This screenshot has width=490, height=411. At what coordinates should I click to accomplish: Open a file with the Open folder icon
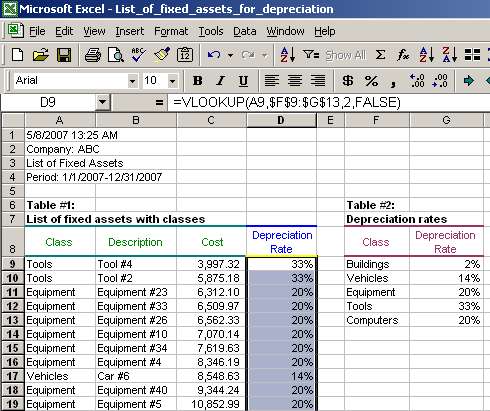pyautogui.click(x=41, y=54)
